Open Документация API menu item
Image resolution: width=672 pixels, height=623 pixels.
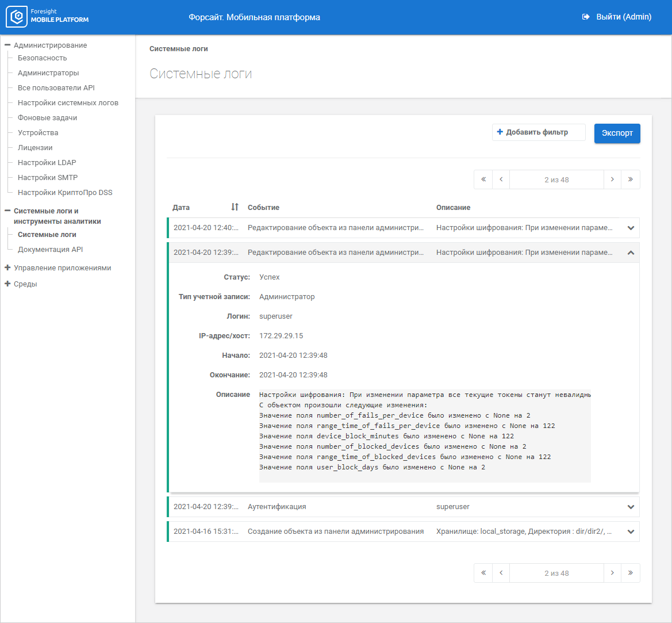click(50, 250)
